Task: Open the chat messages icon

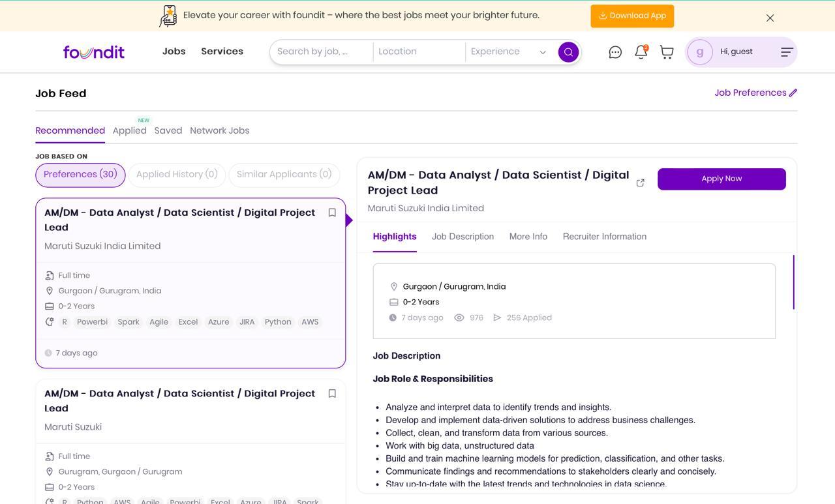Action: [x=615, y=52]
